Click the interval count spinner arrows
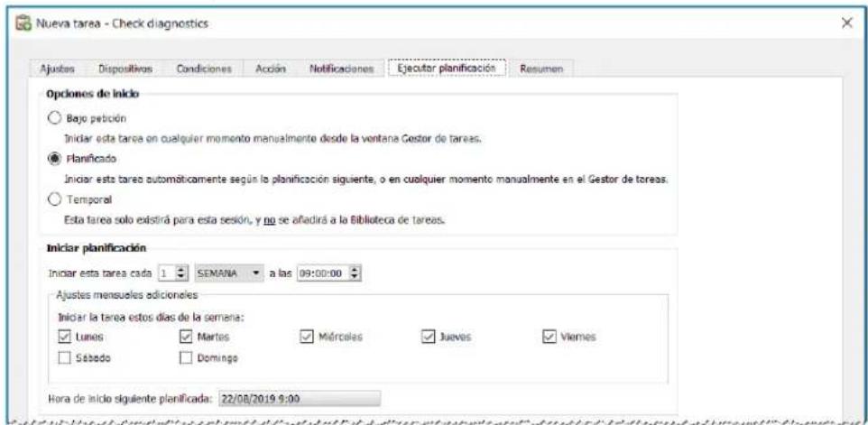This screenshot has width=868, height=425. tap(181, 273)
